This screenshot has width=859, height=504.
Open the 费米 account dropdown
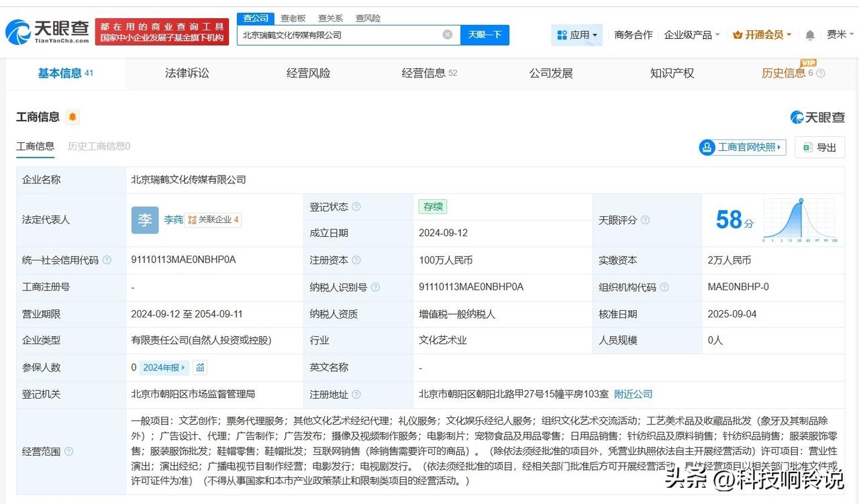(x=840, y=35)
